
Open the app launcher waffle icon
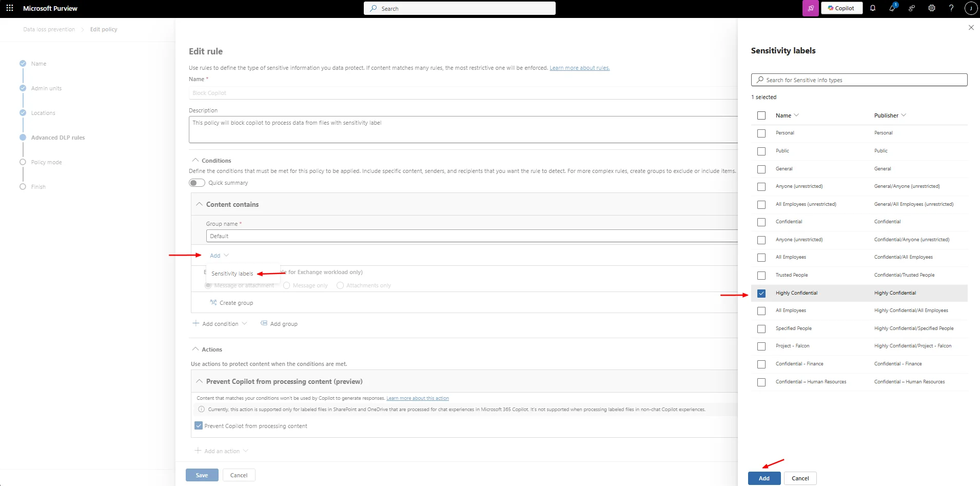[10, 8]
